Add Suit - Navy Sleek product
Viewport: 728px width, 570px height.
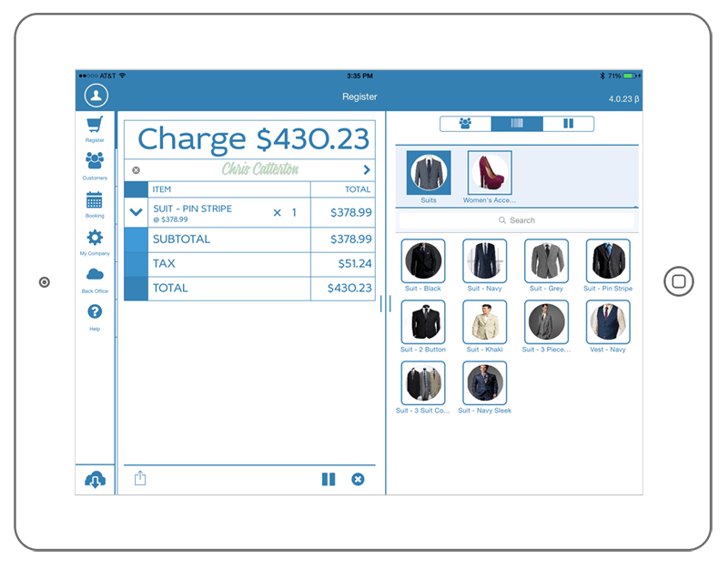tap(484, 384)
